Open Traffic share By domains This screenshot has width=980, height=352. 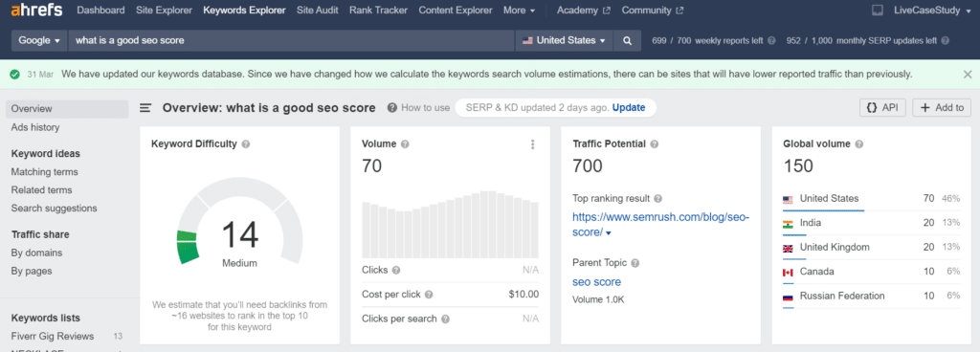tap(36, 253)
